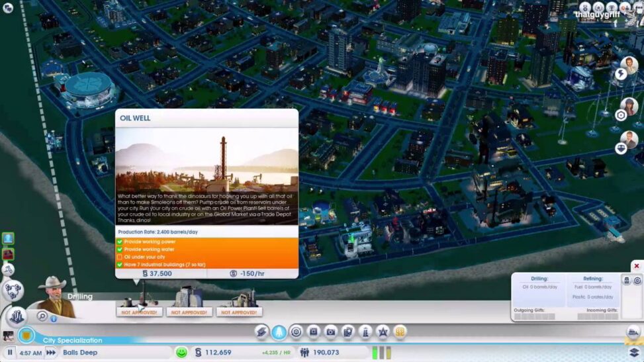Screen dimensions: 644x362
Task: Pause the game simulation
Action: (10, 352)
